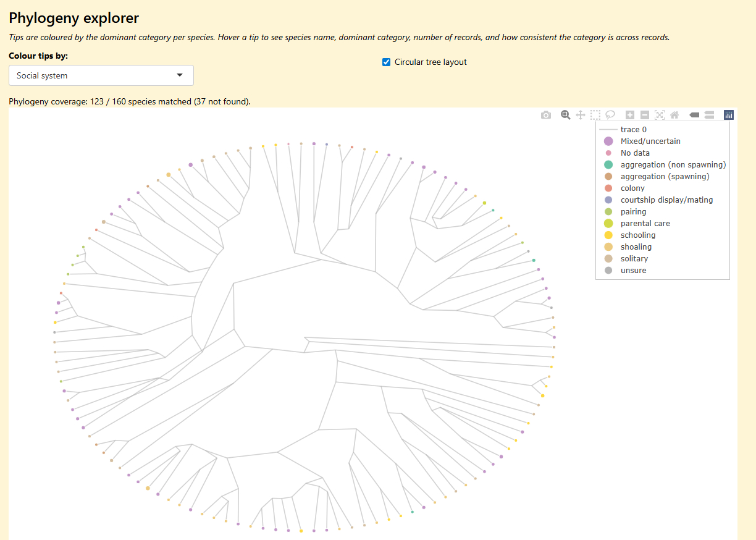The width and height of the screenshot is (756, 540).
Task: Uncheck the Circular tree layout checkbox
Action: pyautogui.click(x=387, y=62)
